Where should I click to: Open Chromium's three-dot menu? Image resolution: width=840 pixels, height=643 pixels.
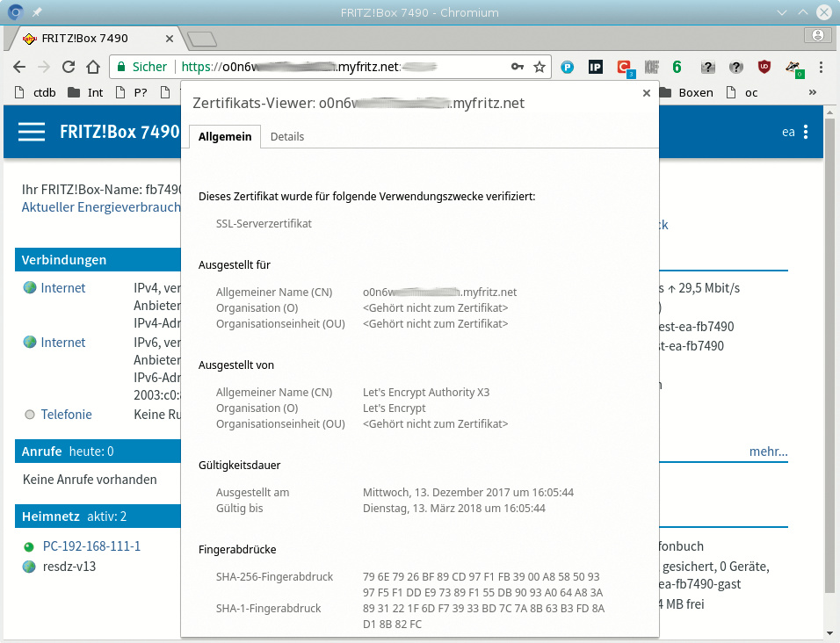click(821, 67)
